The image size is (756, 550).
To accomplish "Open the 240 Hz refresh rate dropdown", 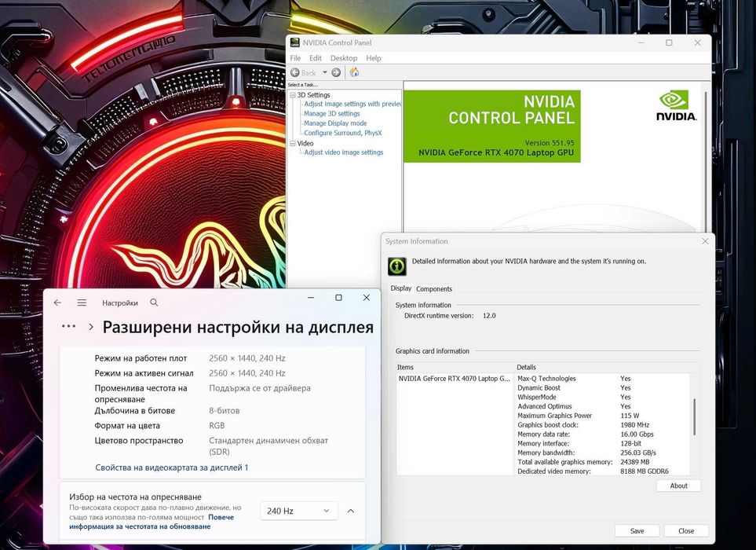I will point(298,511).
